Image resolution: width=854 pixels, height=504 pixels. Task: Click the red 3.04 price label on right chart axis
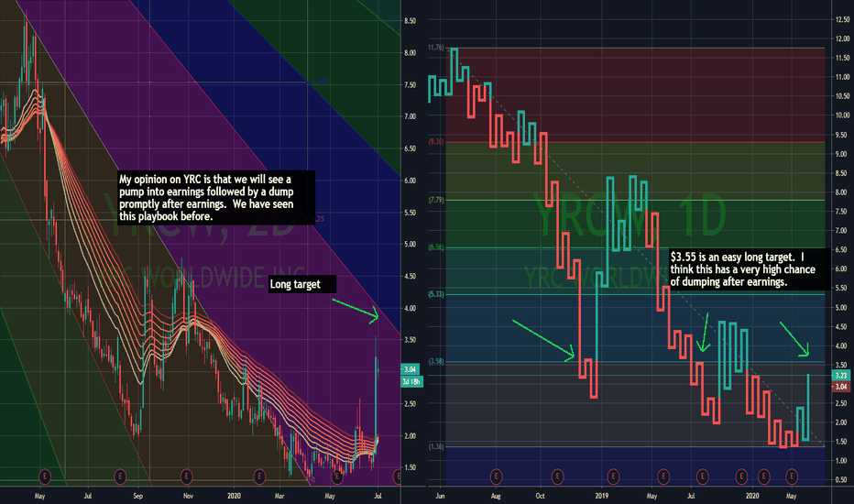click(841, 387)
